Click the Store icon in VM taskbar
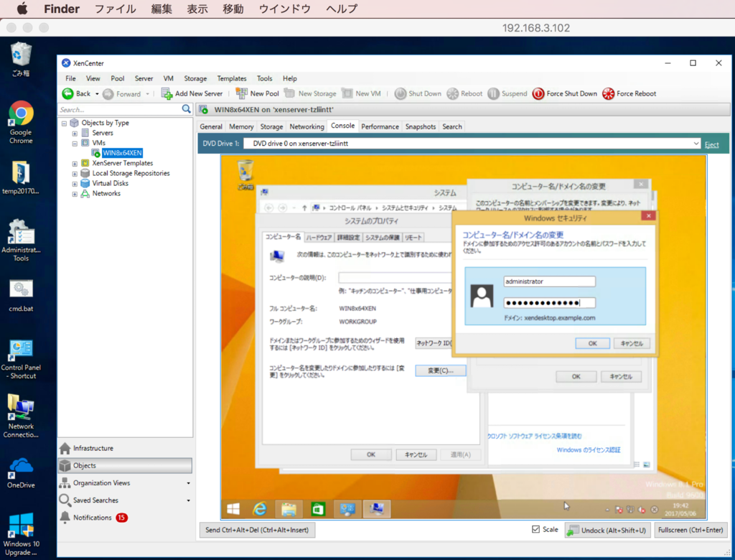This screenshot has width=735, height=560. pos(318,509)
